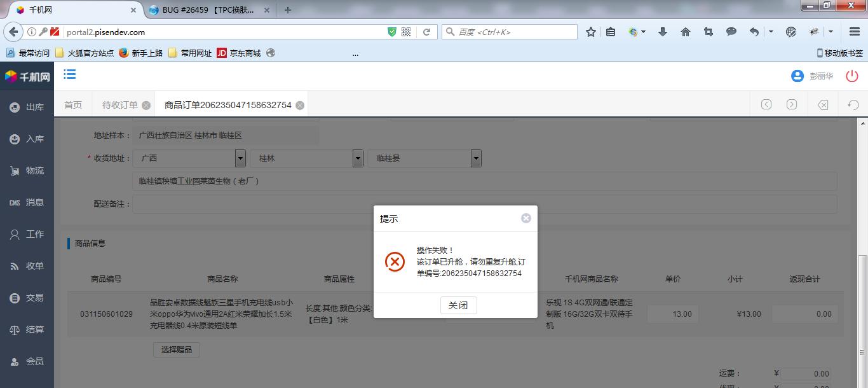Toggle the sidebar menu list icon
Screen dimensions: 868x388
coord(70,75)
